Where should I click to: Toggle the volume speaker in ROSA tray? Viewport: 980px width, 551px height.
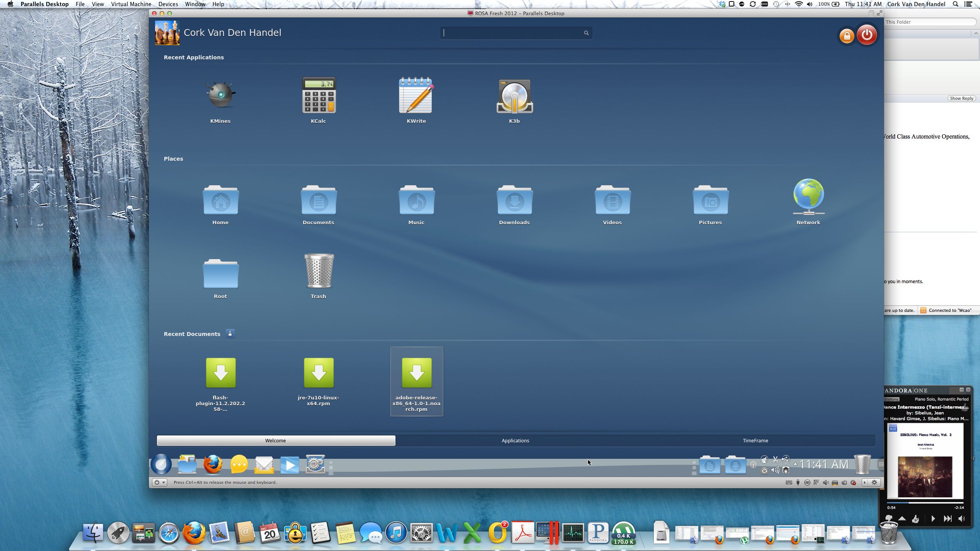[775, 470]
